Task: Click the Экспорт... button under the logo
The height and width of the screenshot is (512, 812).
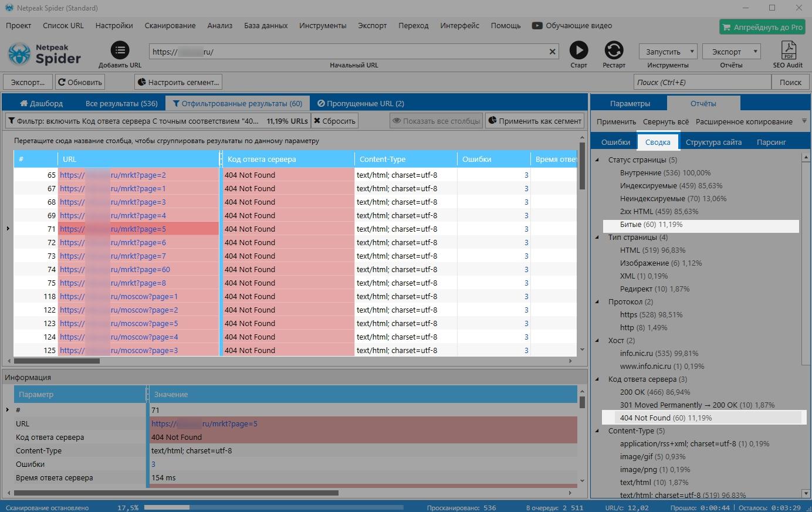Action: (28, 82)
